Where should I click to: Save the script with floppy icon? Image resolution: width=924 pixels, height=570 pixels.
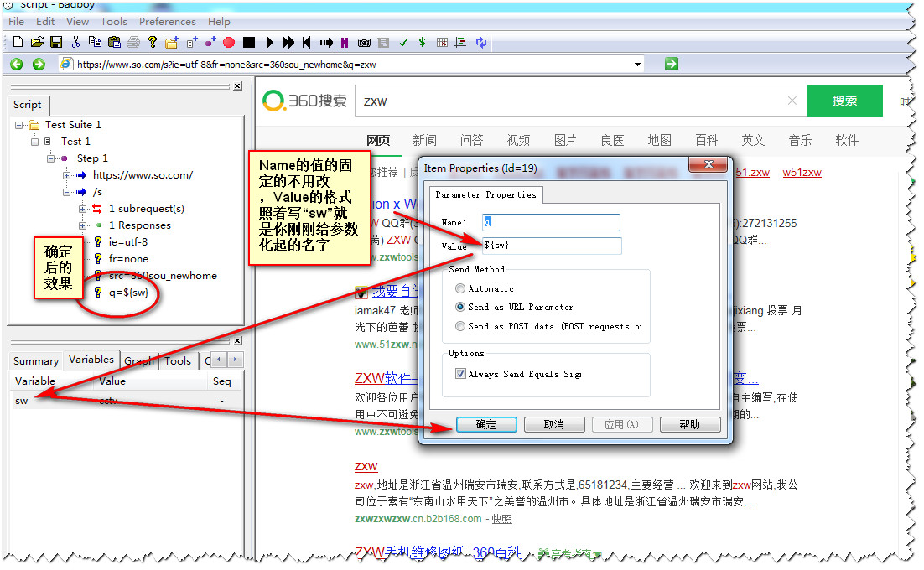56,42
